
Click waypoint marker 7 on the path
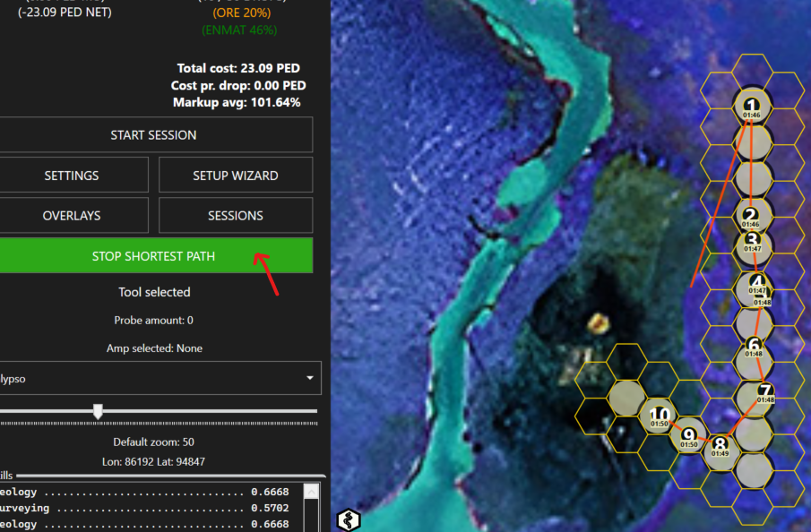coord(764,393)
